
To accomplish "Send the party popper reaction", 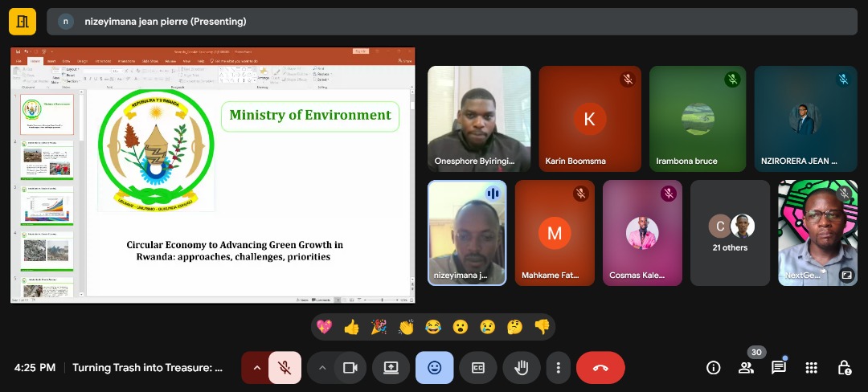I will [x=379, y=327].
